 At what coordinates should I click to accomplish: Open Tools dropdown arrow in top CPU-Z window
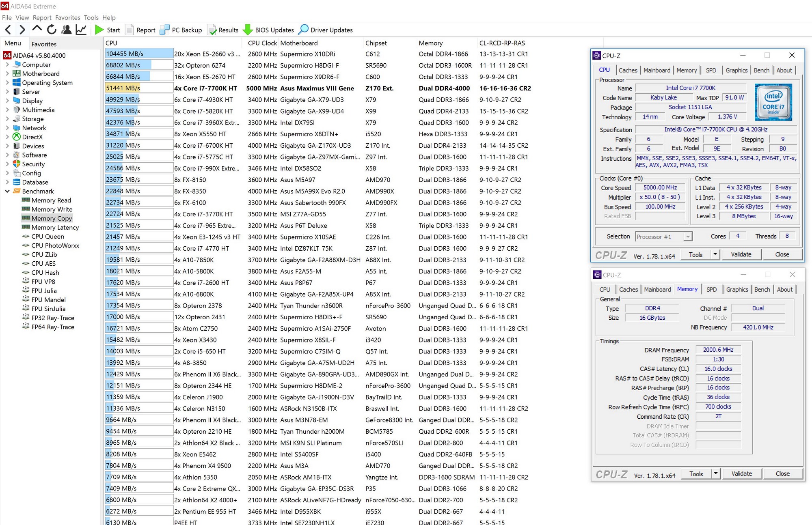point(715,254)
